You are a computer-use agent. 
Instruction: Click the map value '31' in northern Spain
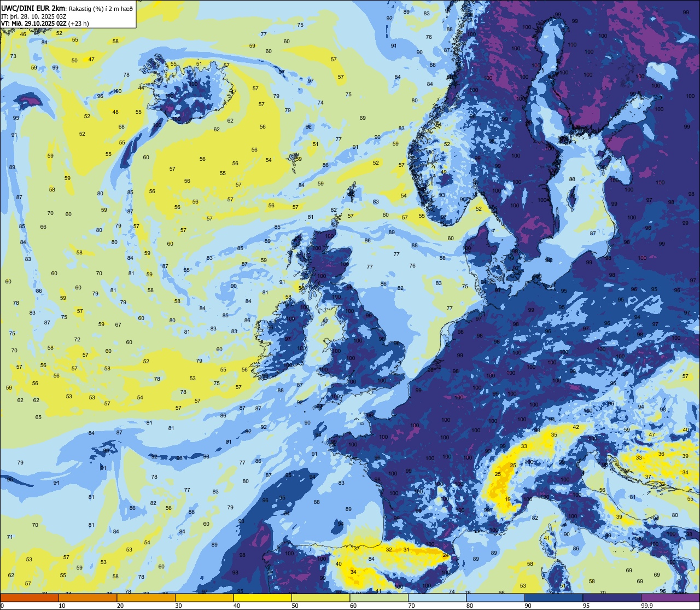pyautogui.click(x=406, y=550)
